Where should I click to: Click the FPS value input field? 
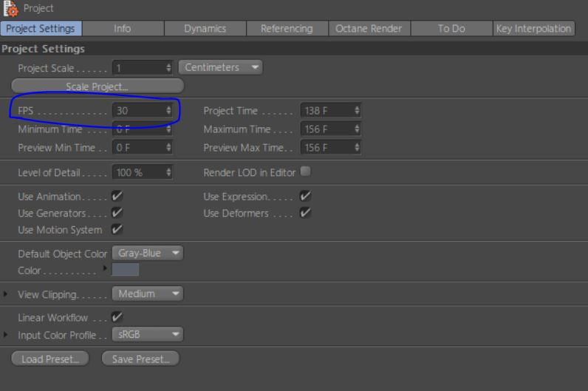(139, 111)
